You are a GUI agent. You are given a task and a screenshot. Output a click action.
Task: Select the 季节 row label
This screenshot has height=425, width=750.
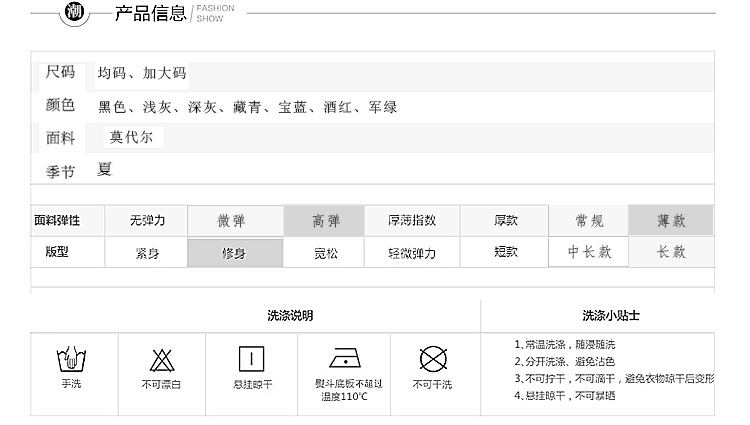click(60, 172)
